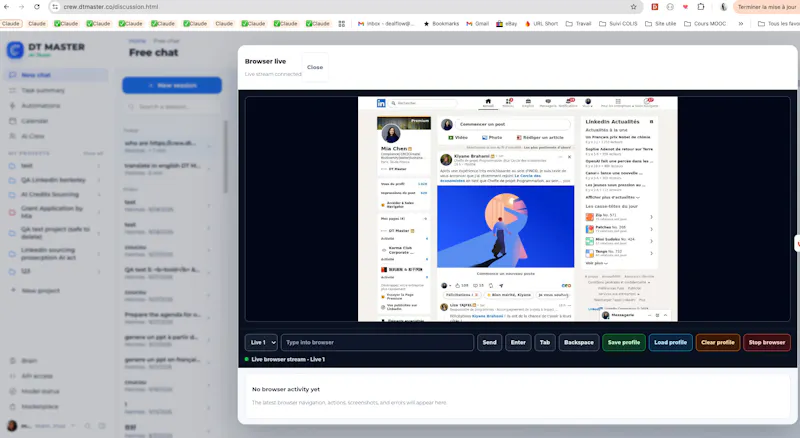Open the Mini Sudoku puzzle chevron
The width and height of the screenshot is (800, 438).
point(652,241)
